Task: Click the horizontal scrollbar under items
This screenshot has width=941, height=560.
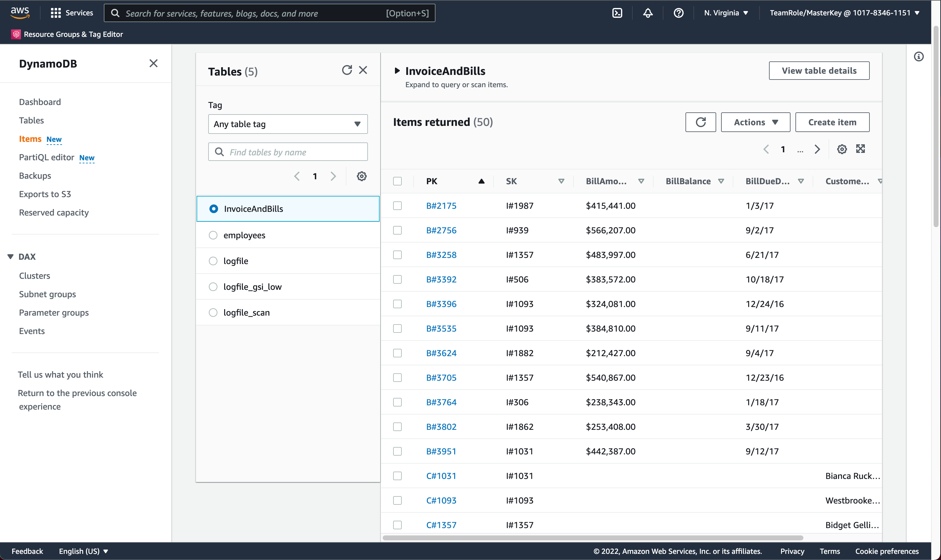Action: click(x=593, y=538)
